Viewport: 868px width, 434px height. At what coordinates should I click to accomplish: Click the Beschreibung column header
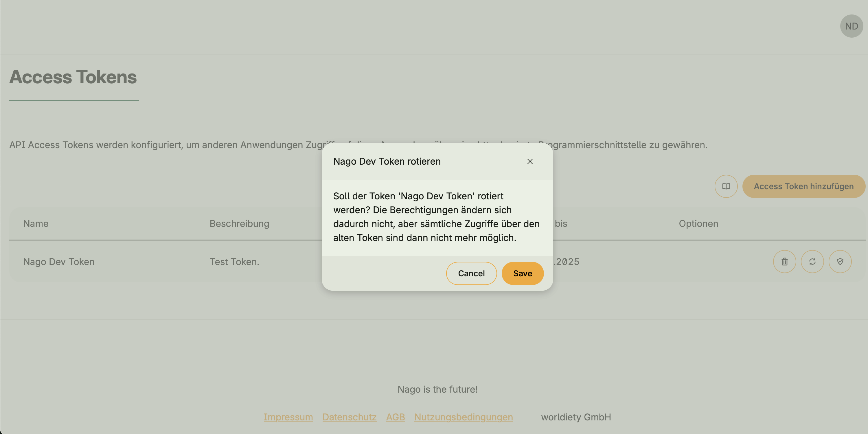point(239,223)
